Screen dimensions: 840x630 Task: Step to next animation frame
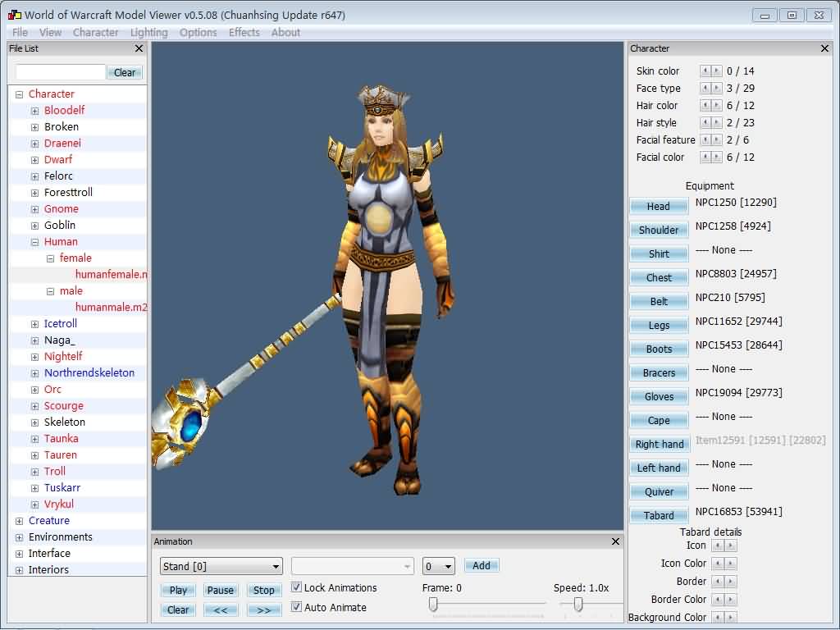click(263, 610)
